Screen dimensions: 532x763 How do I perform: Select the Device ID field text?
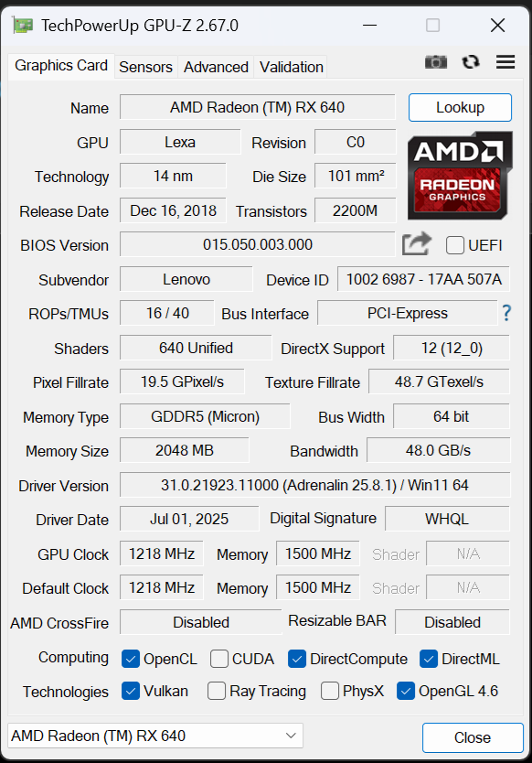(423, 279)
